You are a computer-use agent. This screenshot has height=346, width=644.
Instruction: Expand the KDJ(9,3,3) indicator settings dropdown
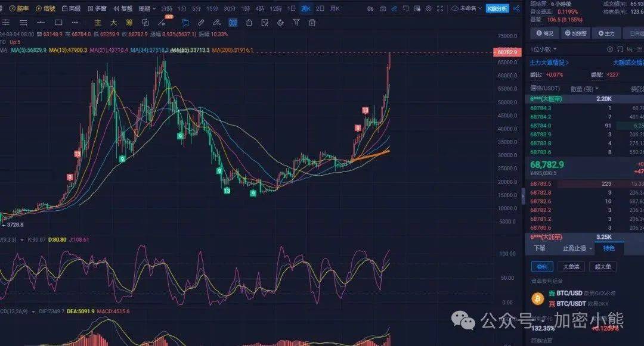[x=22, y=240]
